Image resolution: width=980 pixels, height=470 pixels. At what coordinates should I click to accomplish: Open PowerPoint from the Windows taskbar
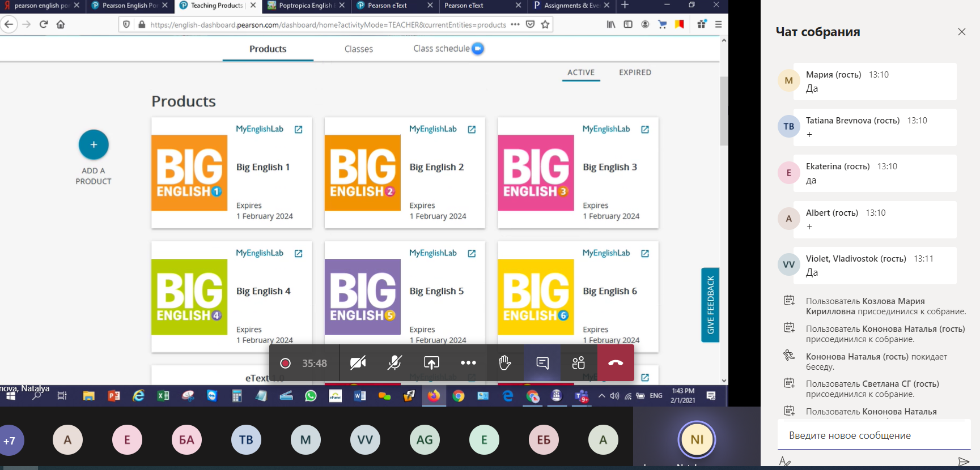coord(114,396)
